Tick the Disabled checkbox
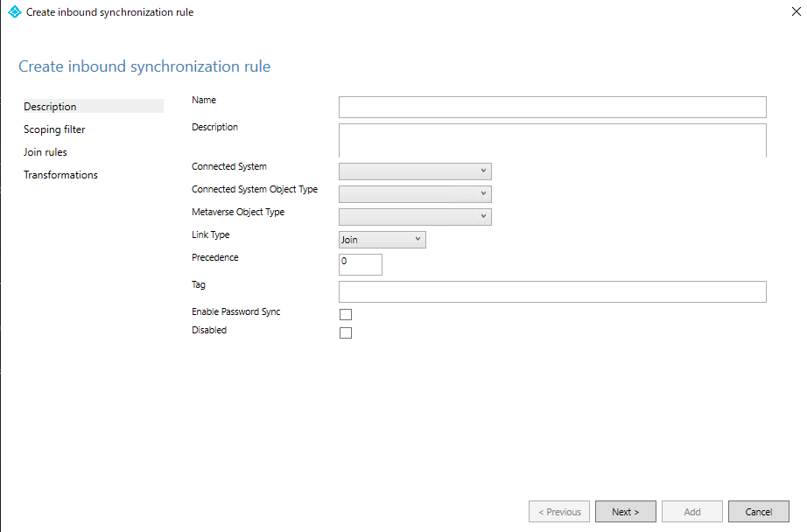Image resolution: width=807 pixels, height=532 pixels. (x=346, y=333)
